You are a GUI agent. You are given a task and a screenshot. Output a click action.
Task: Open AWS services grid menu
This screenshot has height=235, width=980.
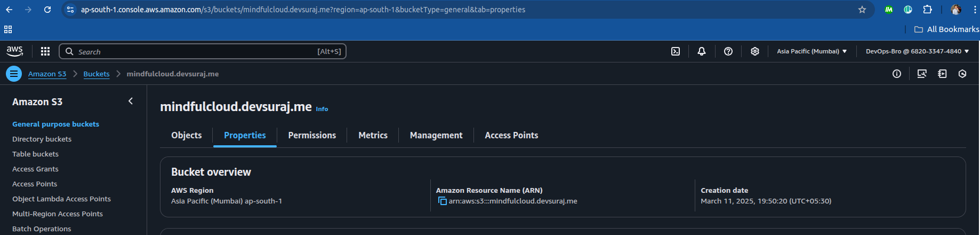pos(45,51)
